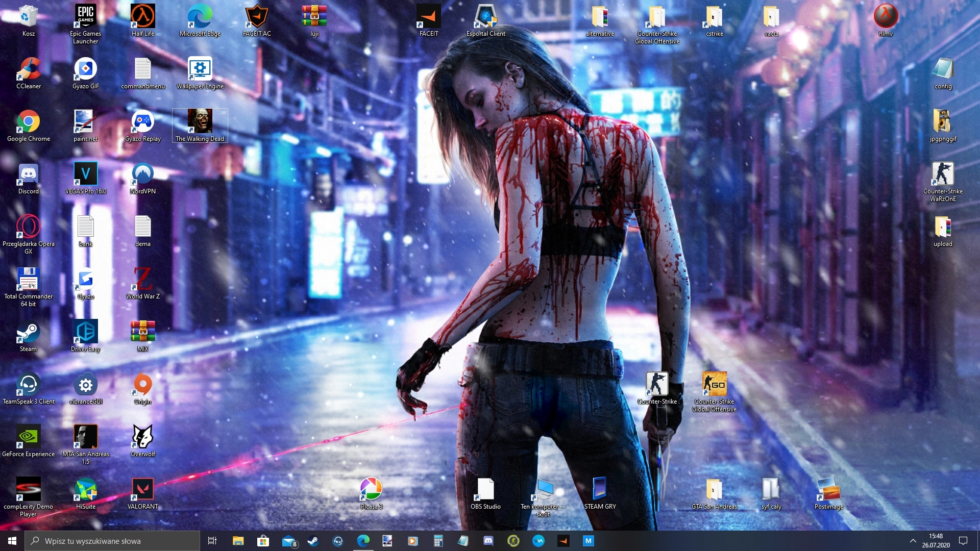Select the Overwolf desktop shortcut
The width and height of the screenshot is (980, 551).
tap(143, 441)
